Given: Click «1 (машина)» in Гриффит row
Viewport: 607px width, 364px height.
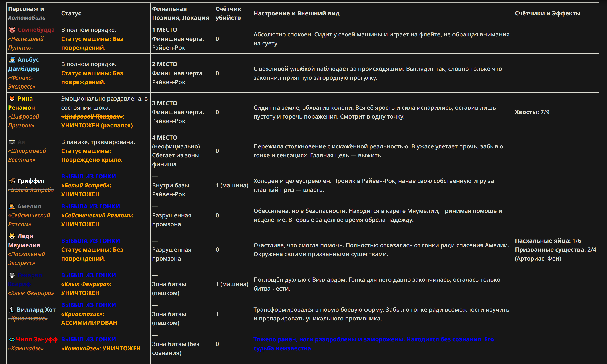Looking at the screenshot, I should [x=232, y=185].
